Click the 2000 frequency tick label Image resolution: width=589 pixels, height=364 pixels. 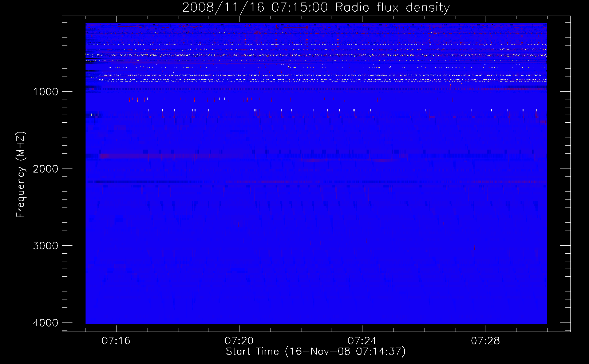(46, 169)
